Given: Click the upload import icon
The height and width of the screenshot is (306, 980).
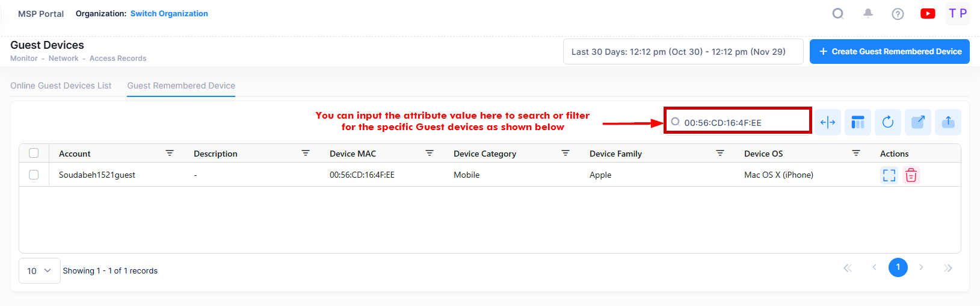Looking at the screenshot, I should point(948,122).
